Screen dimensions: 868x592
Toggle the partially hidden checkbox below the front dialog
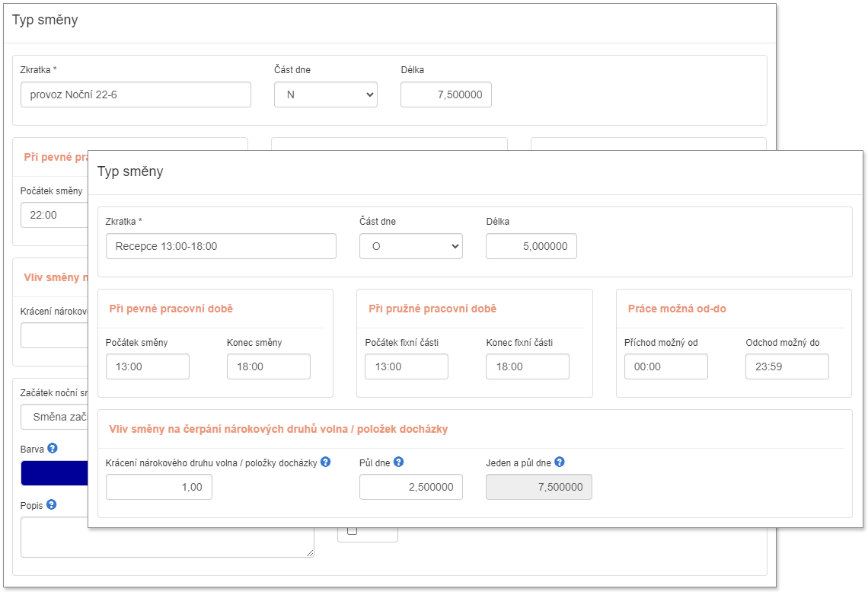(352, 530)
